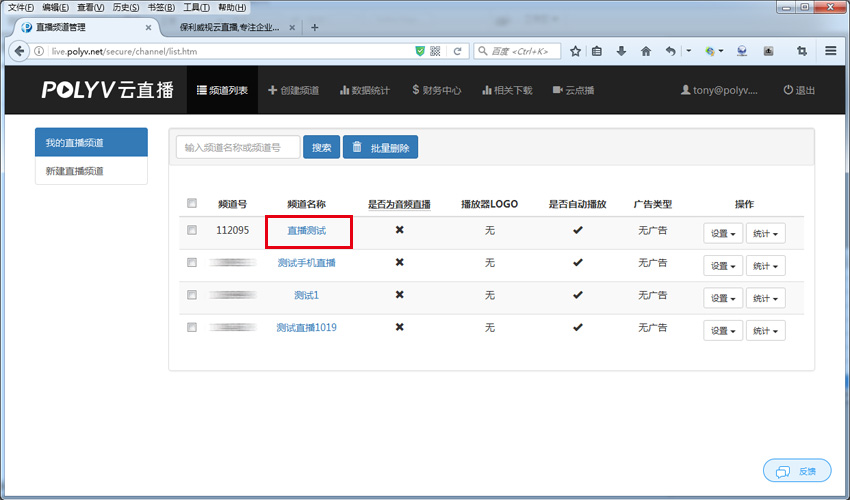Open 统计 dropdown for 测试手机直播 row
This screenshot has height=500, width=850.
(x=765, y=266)
